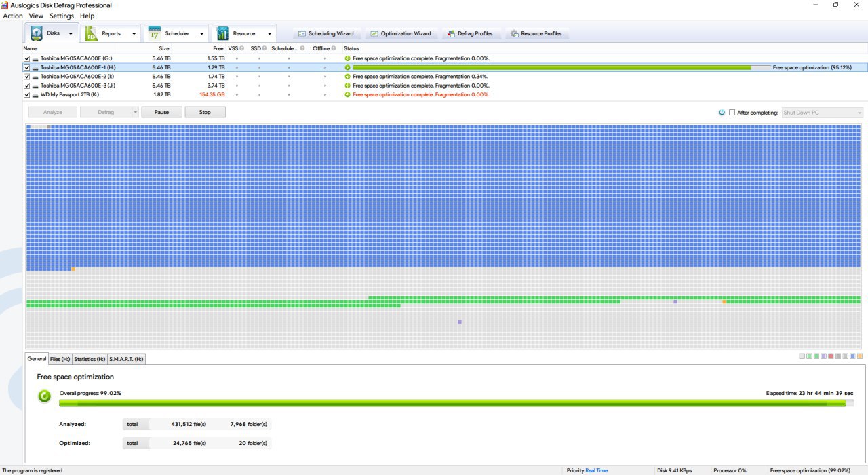
Task: Click the Analyze button
Action: point(53,112)
